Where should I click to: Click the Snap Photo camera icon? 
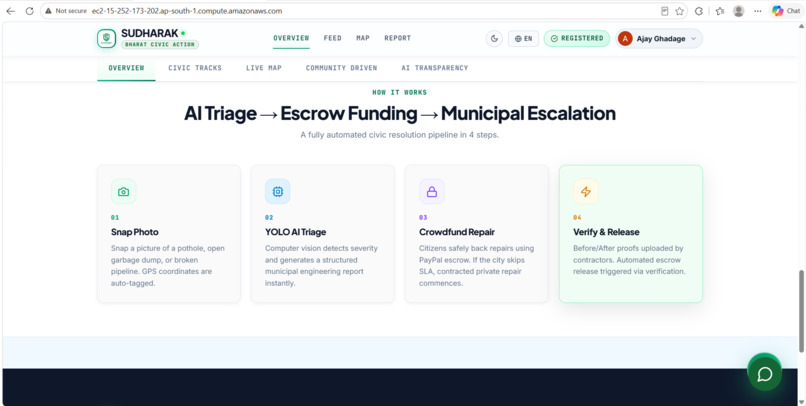click(123, 192)
